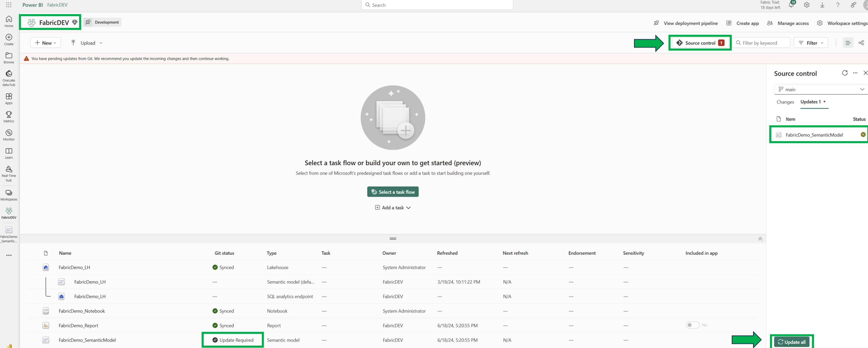Click Power BI brand link

point(32,5)
